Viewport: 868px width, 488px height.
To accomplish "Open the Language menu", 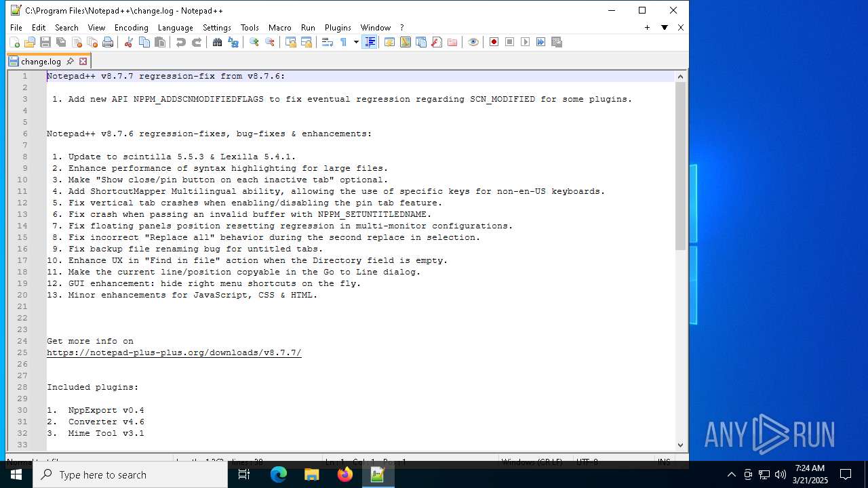I will 175,28.
